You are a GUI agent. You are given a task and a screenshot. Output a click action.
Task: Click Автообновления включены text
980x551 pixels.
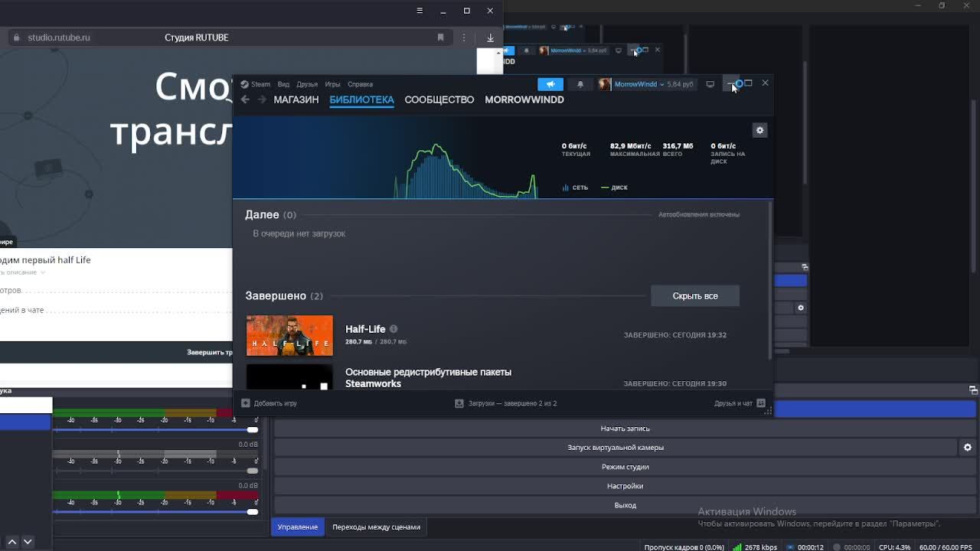click(699, 215)
